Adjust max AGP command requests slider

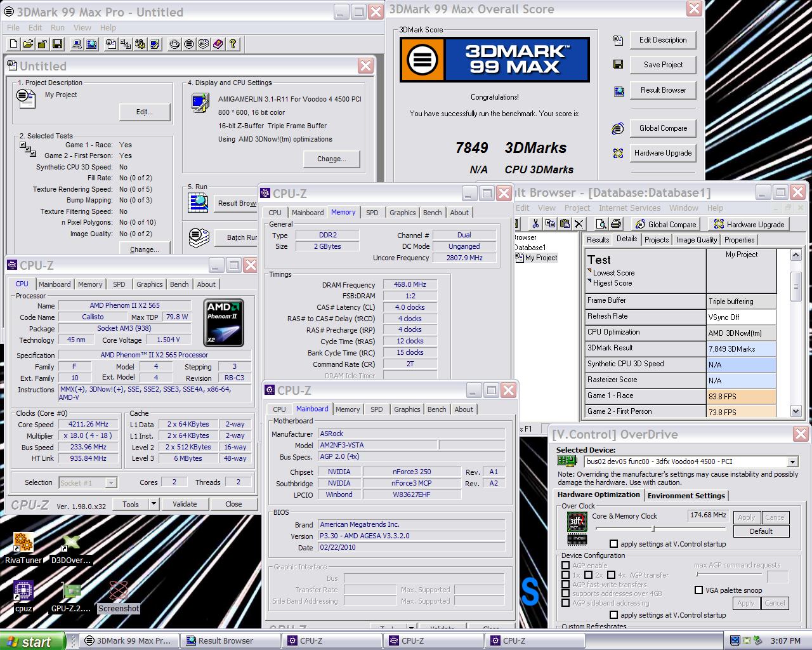[x=697, y=574]
